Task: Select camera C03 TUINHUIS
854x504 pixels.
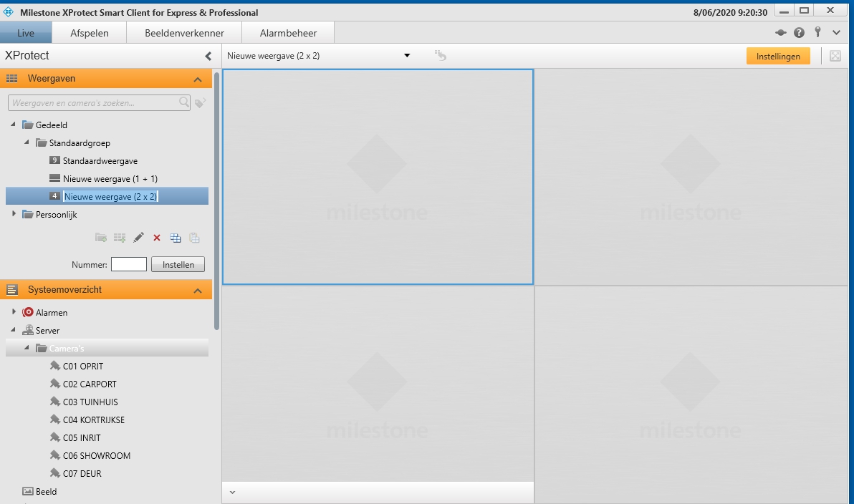Action: click(90, 402)
